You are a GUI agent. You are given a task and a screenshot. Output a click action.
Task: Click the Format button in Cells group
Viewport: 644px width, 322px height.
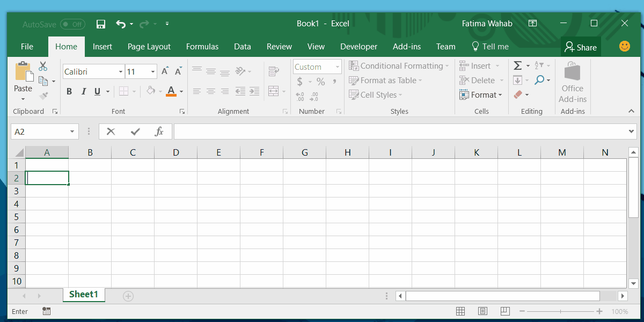click(x=481, y=94)
